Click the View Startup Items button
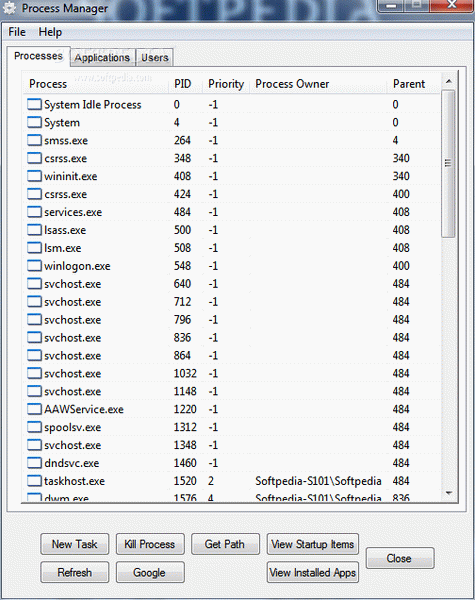 [x=313, y=544]
